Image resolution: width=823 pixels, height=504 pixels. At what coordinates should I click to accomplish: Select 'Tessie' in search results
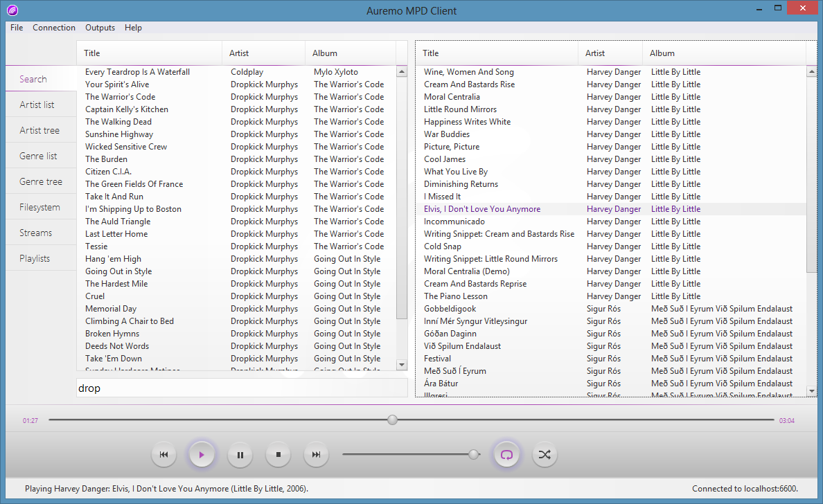(236, 246)
